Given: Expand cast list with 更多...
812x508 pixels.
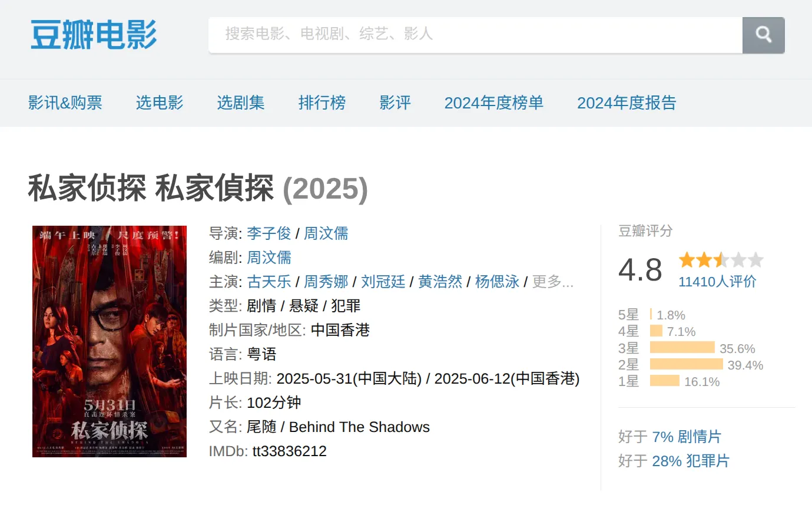Looking at the screenshot, I should [x=552, y=282].
